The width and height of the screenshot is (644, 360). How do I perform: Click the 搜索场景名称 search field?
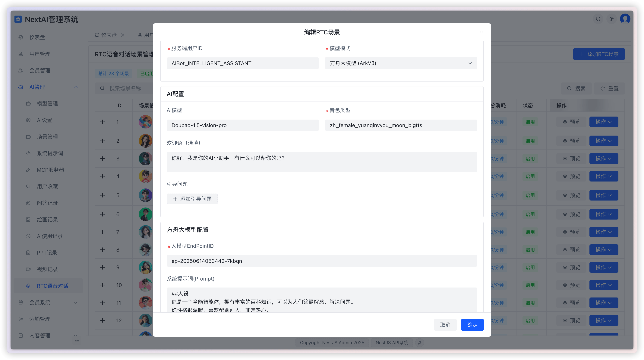click(124, 88)
